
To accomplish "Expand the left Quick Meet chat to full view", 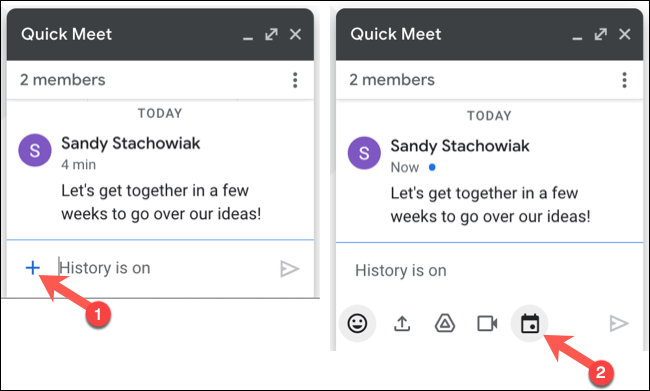I will tap(272, 34).
